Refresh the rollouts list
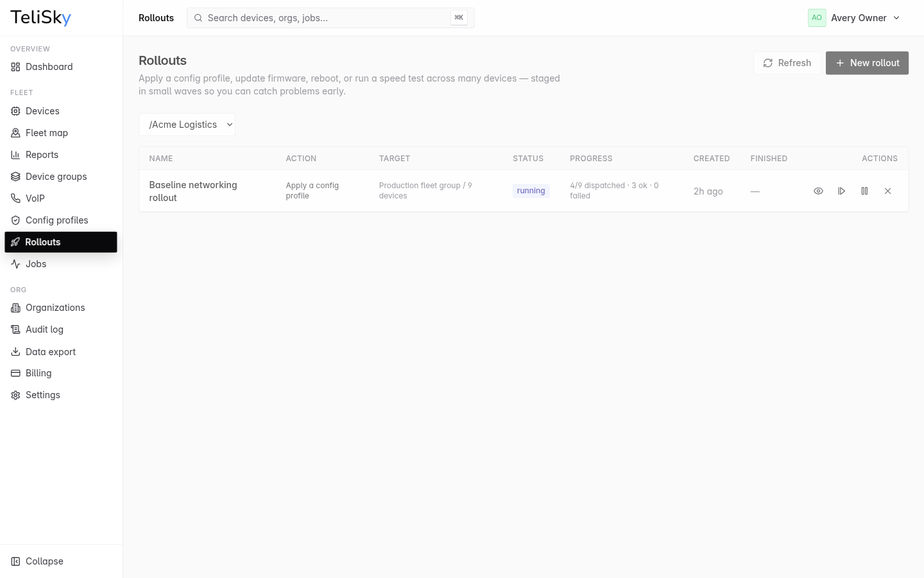The width and height of the screenshot is (924, 578). [x=787, y=63]
